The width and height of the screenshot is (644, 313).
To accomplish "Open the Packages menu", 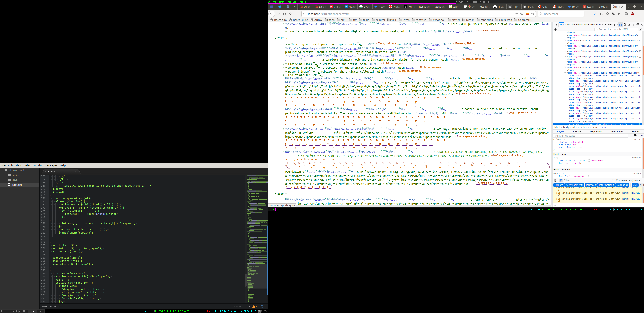I will tap(51, 165).
